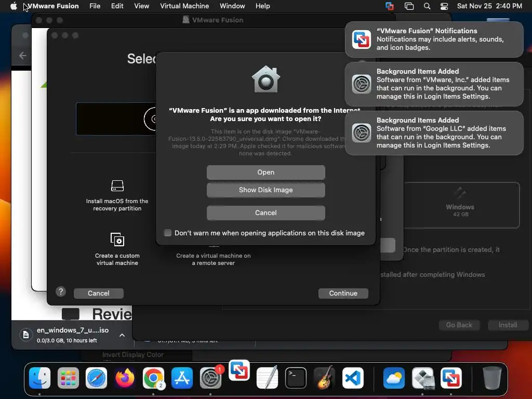Click Continue in the VMware Select window
This screenshot has height=399, width=532.
(343, 293)
